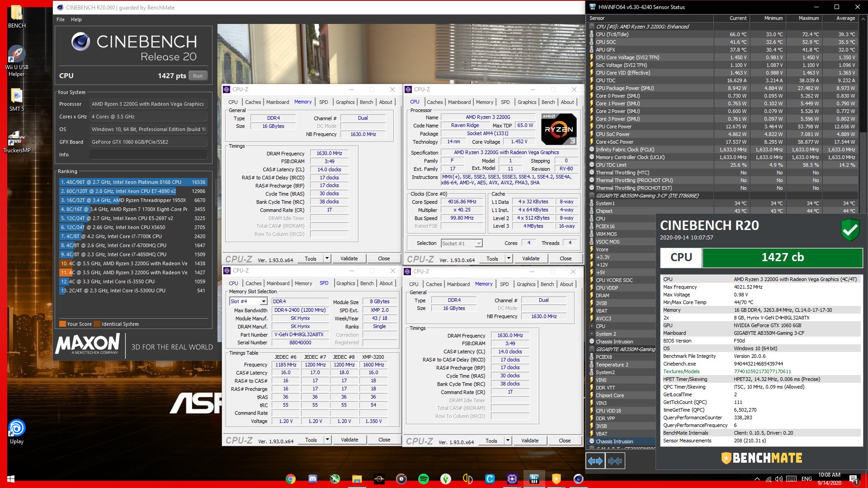Click Validate in the top-left CPU-Z window
Image resolution: width=868 pixels, height=488 pixels.
(x=349, y=258)
